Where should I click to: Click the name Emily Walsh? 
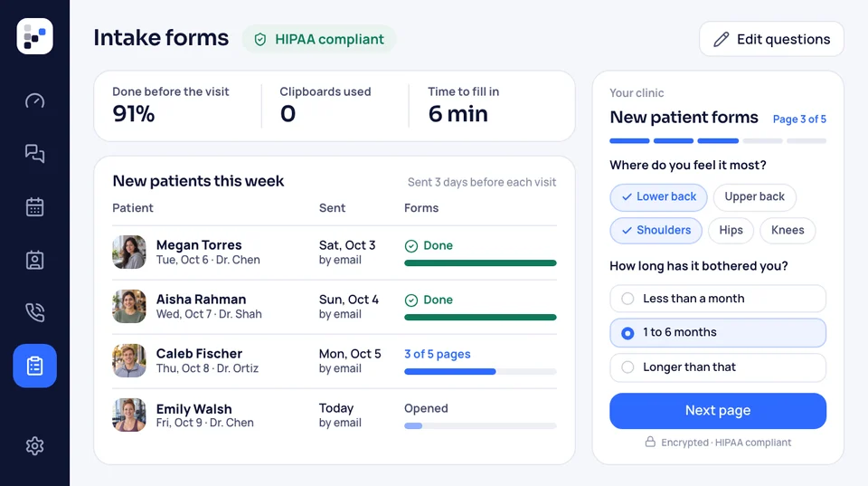(x=193, y=408)
